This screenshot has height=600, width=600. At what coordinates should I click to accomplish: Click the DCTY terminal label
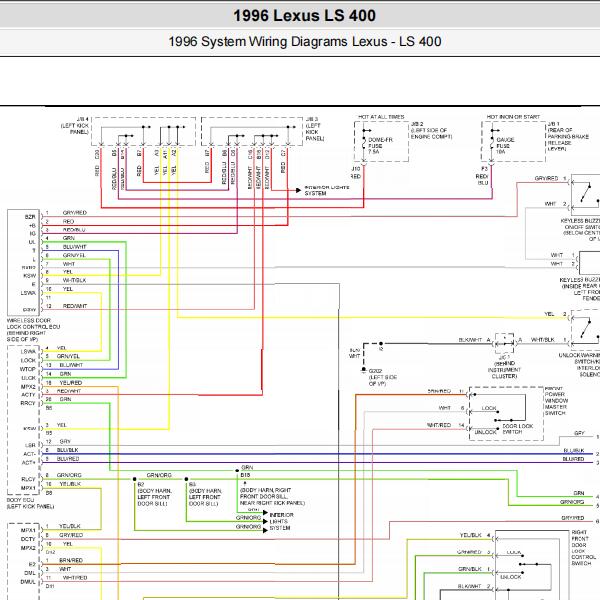[x=28, y=539]
